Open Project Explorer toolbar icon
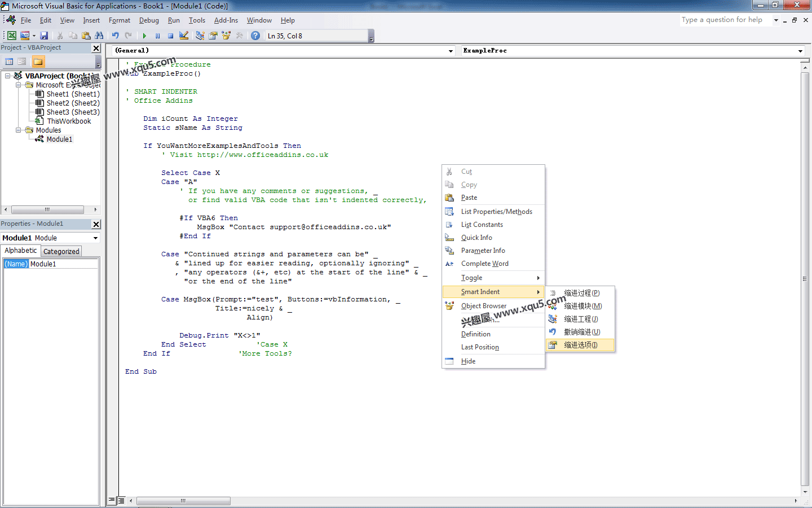This screenshot has height=508, width=812. pos(200,36)
